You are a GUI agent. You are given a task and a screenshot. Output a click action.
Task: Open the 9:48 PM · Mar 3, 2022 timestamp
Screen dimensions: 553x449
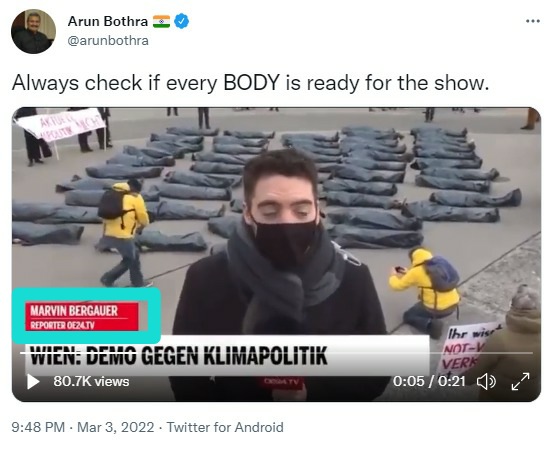point(83,427)
